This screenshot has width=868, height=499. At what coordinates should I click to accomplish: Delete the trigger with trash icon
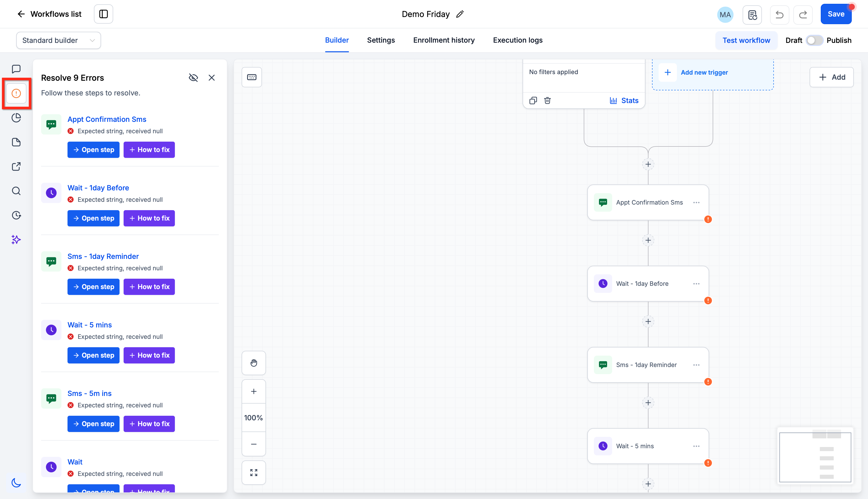coord(547,101)
